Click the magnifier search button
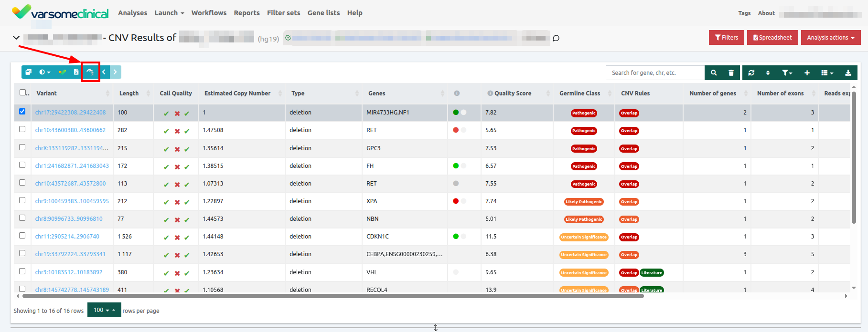This screenshot has height=332, width=868. [713, 73]
